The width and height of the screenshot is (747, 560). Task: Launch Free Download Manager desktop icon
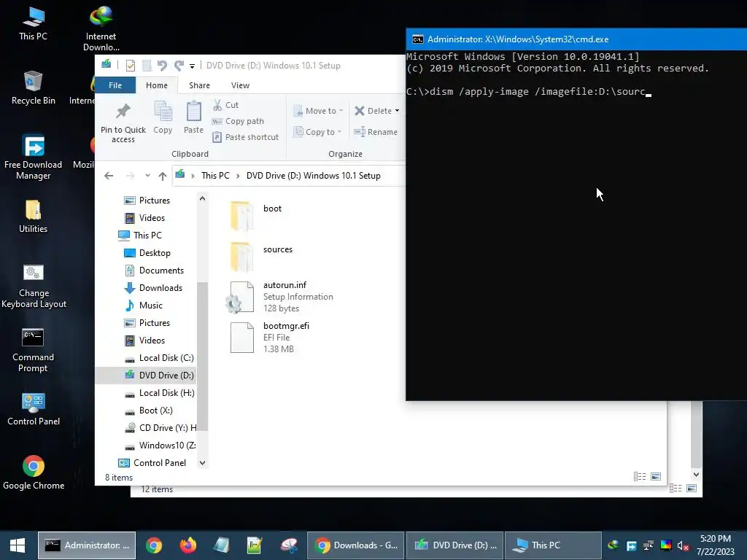(33, 157)
